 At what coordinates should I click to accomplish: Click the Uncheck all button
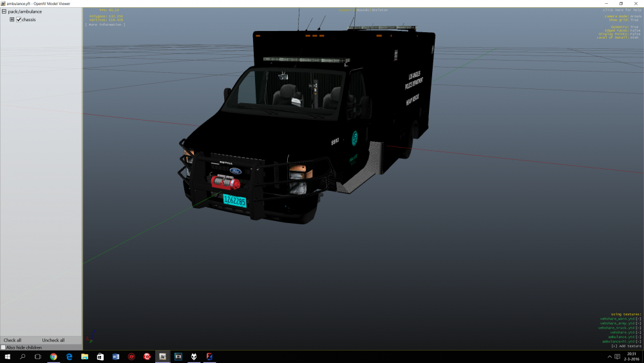[53, 340]
